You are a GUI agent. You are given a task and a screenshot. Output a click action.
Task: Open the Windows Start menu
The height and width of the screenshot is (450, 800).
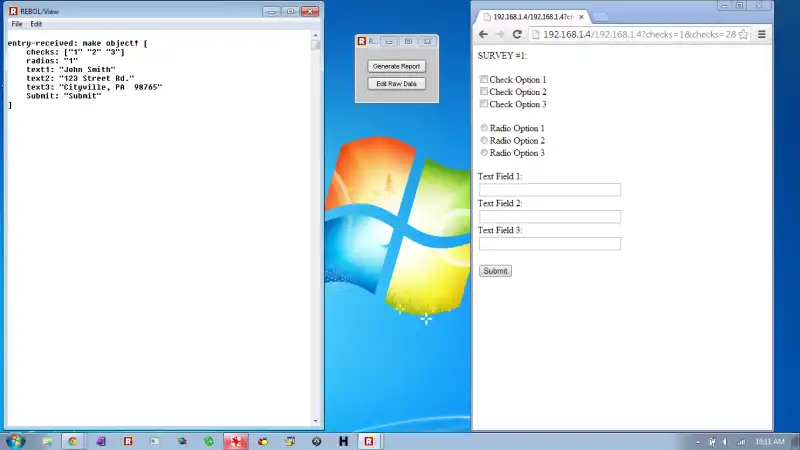pos(15,441)
